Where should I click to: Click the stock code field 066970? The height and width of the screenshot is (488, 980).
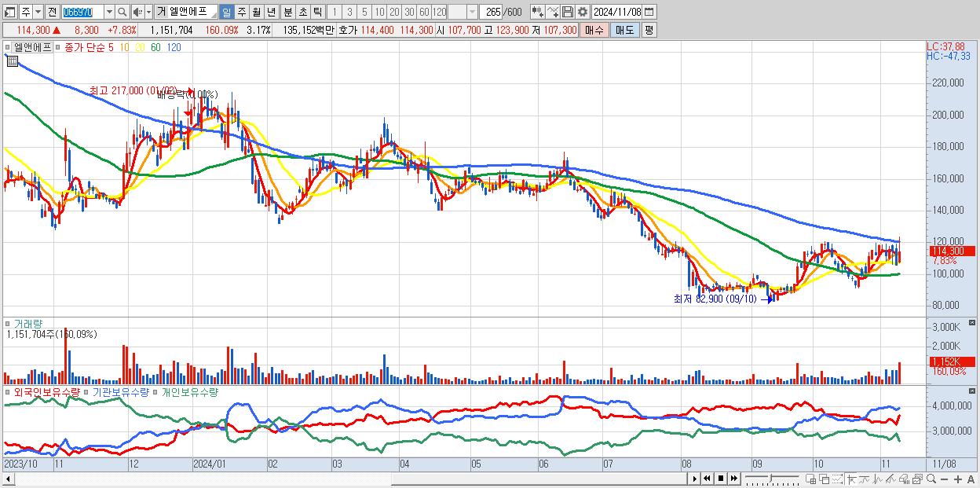(82, 12)
